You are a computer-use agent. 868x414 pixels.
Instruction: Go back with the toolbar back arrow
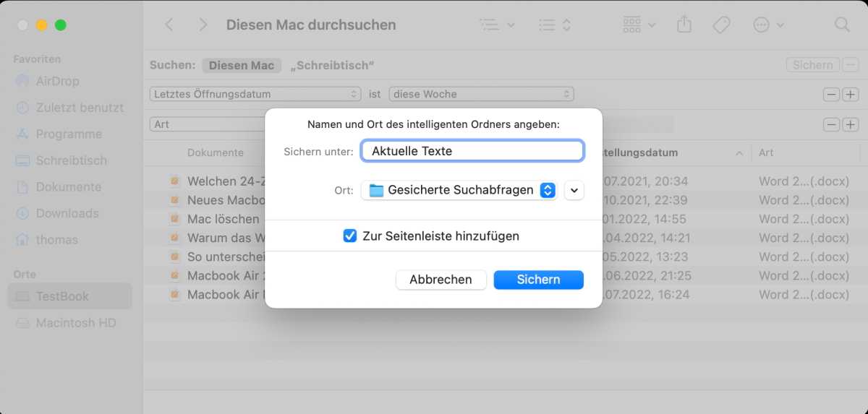(169, 25)
